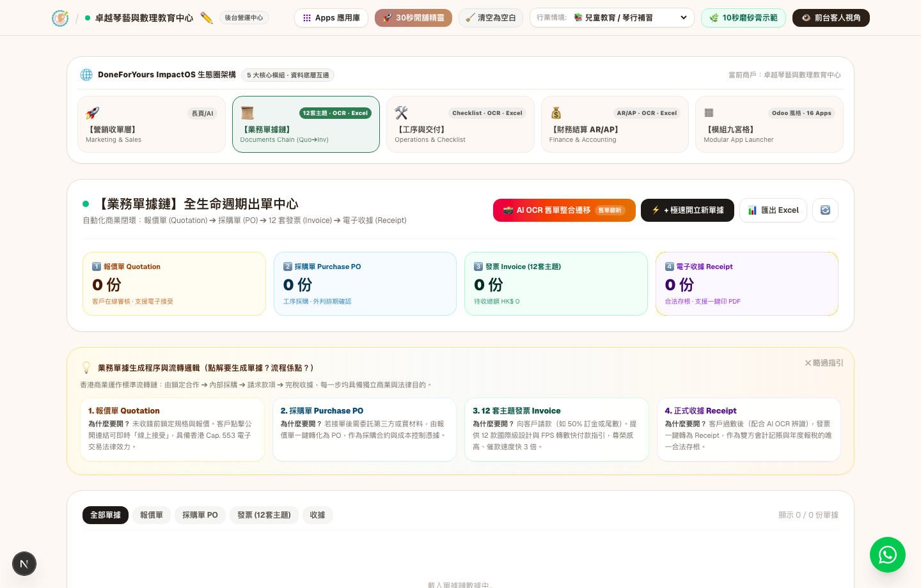Image resolution: width=921 pixels, height=588 pixels.
Task: Open the 採購單 Purchase PO stats card
Action: point(365,284)
